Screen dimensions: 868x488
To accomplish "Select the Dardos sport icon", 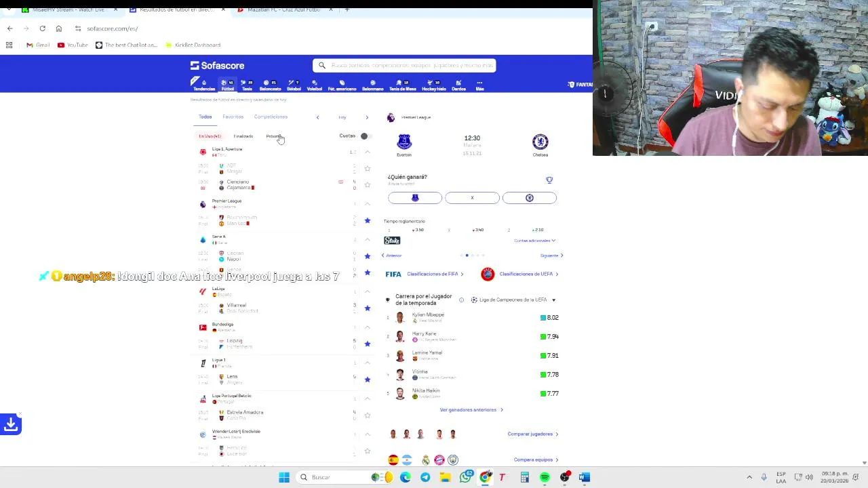I will pos(459,85).
